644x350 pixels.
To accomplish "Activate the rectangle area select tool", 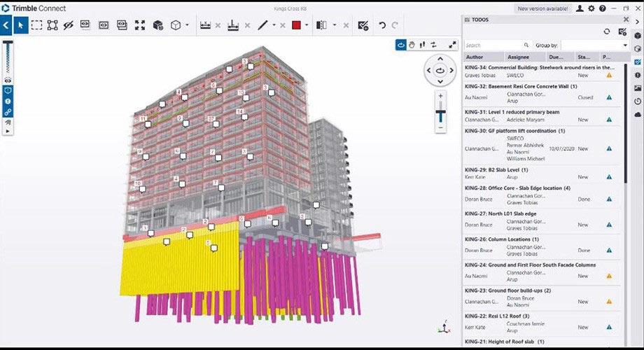I will pyautogui.click(x=36, y=25).
